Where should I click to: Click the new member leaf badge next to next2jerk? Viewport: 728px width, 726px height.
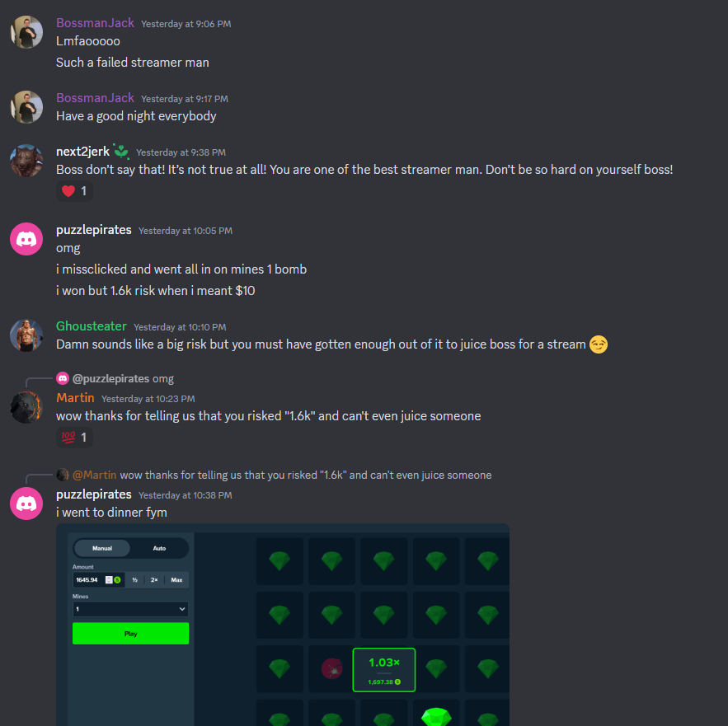(x=121, y=152)
